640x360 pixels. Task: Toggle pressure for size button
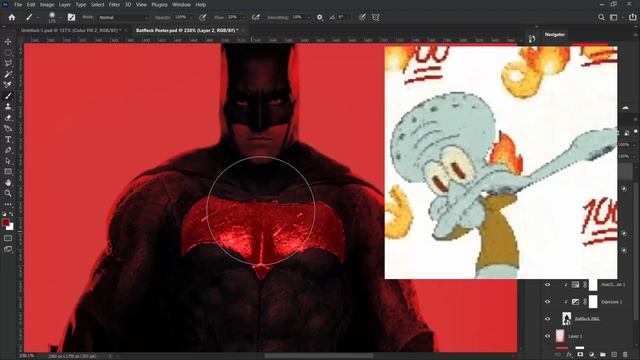362,18
